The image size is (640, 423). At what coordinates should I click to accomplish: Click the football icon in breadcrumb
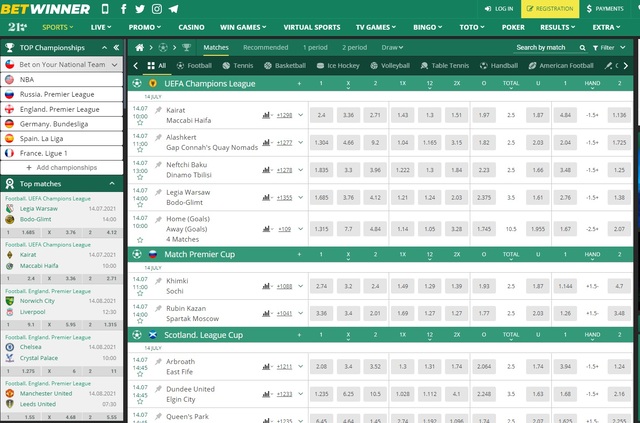pyautogui.click(x=163, y=48)
